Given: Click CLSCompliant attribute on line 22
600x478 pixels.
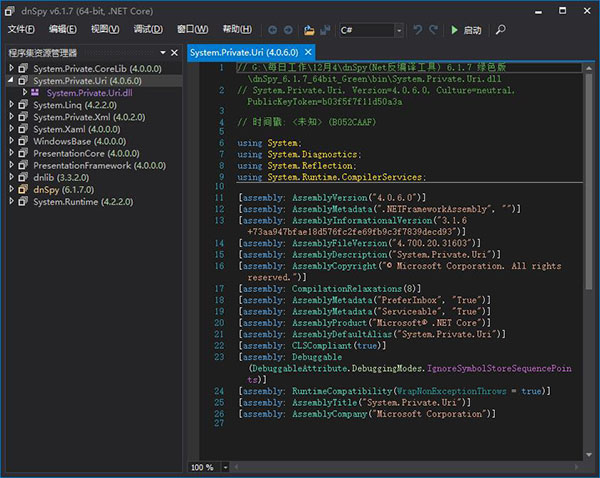Looking at the screenshot, I should 322,345.
